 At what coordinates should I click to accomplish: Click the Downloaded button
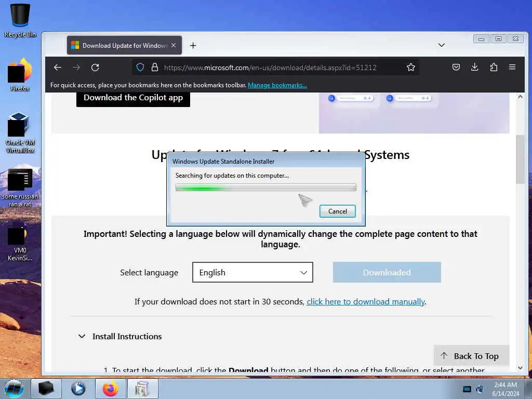click(x=387, y=272)
